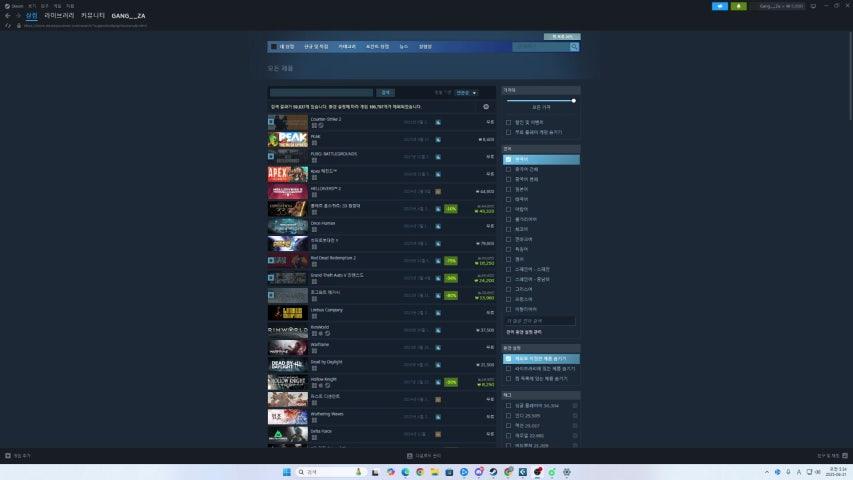Screen dimensions: 853x480
Task: Click exclude icon beside the Singleplayer tag
Action: coord(575,405)
